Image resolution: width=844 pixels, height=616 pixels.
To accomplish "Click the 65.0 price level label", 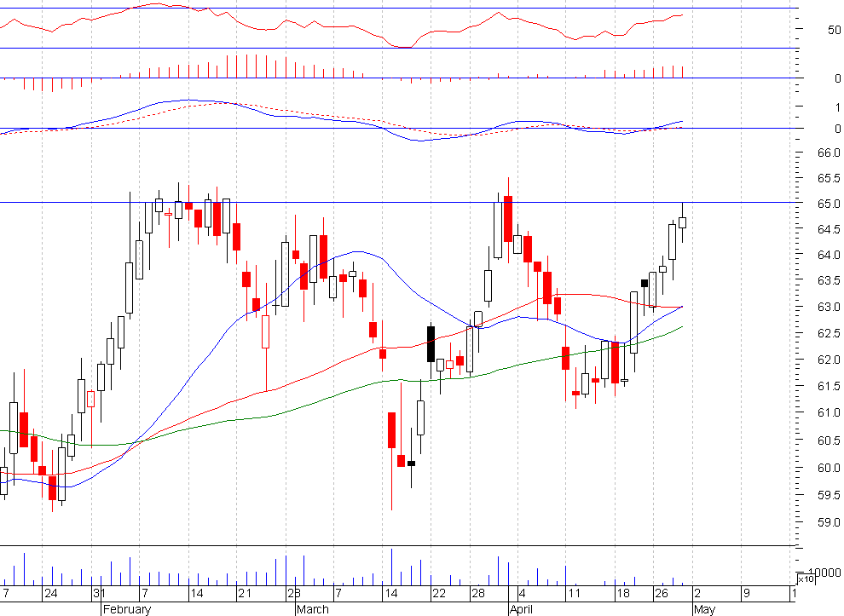I will (x=829, y=204).
